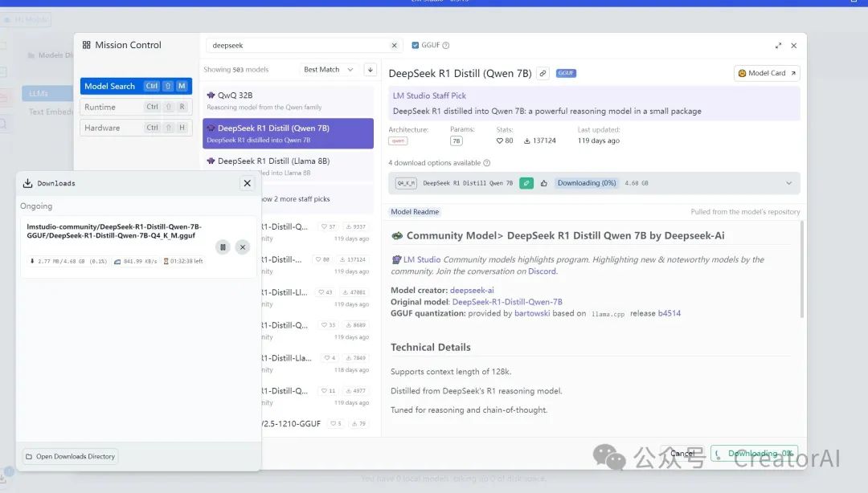Click the Downloads panel header icon
The width and height of the screenshot is (868, 493).
coord(27,183)
